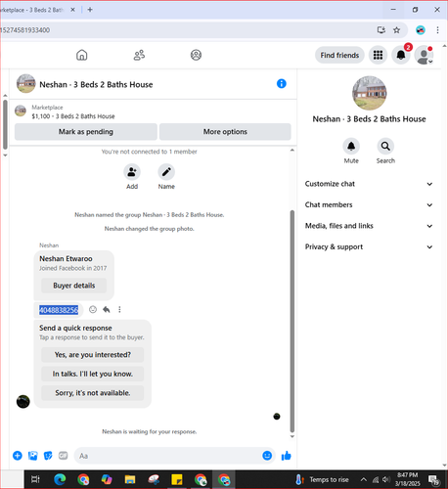Click the Marketplace - 3 Beds 2 Baths tab
Image resolution: width=448 pixels, height=489 pixels.
point(31,10)
